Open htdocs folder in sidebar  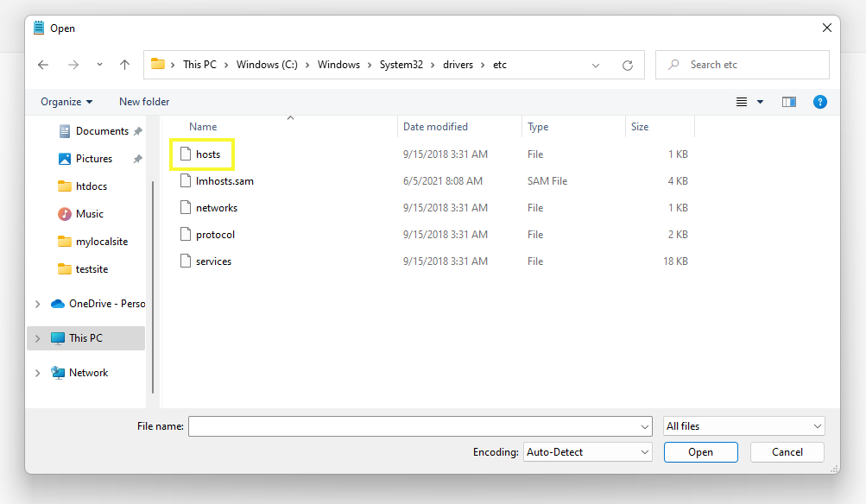(x=92, y=186)
